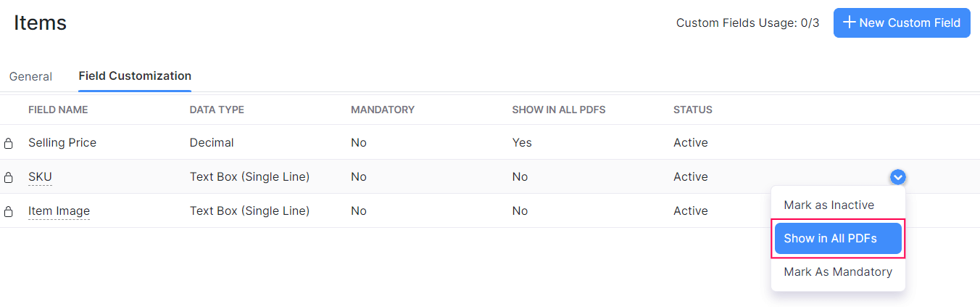Click the lock icon beside SKU
980x307 pixels.
pos(9,178)
